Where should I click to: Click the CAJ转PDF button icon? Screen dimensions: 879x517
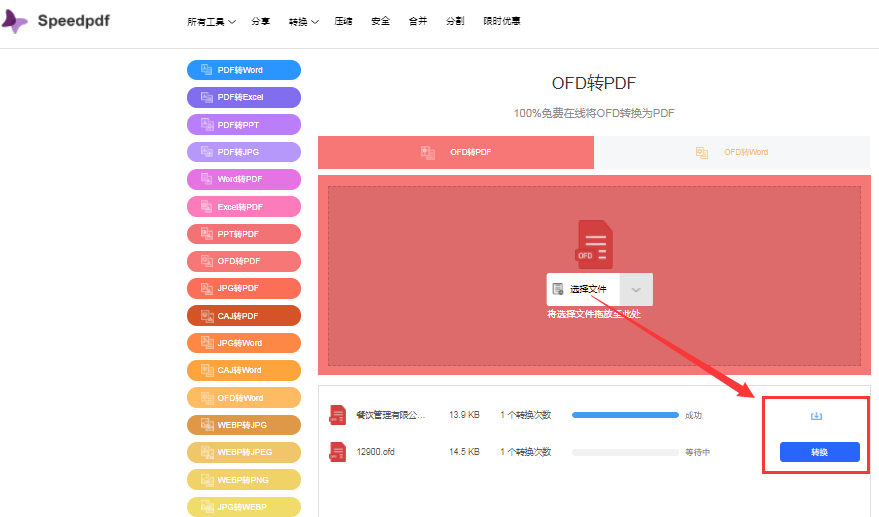click(207, 316)
